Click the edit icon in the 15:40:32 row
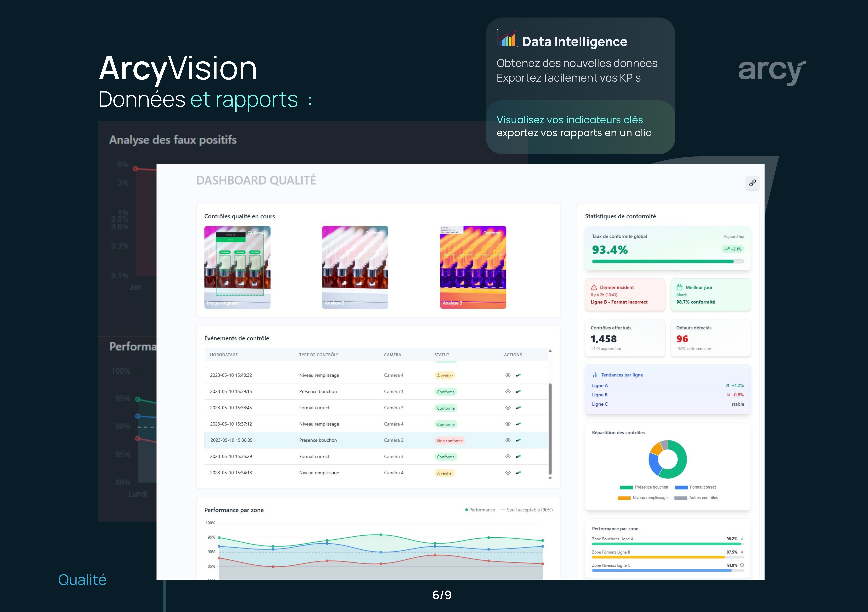Screen dimensions: 868x612 (518, 375)
